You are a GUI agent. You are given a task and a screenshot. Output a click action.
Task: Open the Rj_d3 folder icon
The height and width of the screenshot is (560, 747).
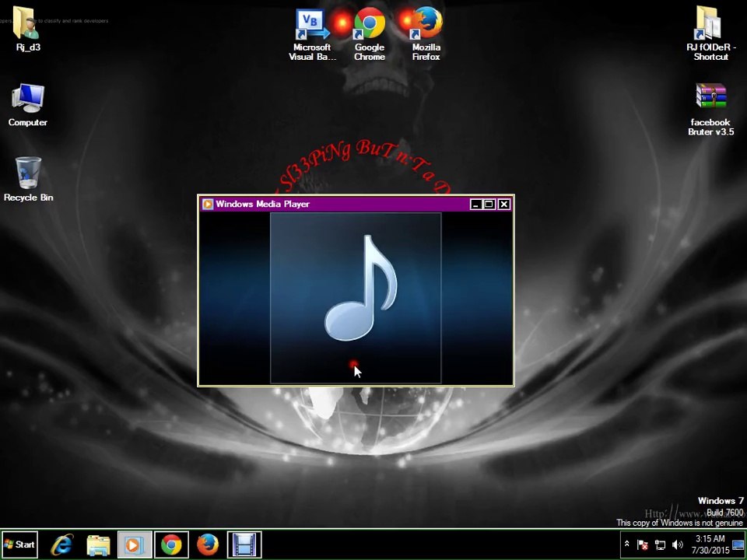pyautogui.click(x=28, y=29)
